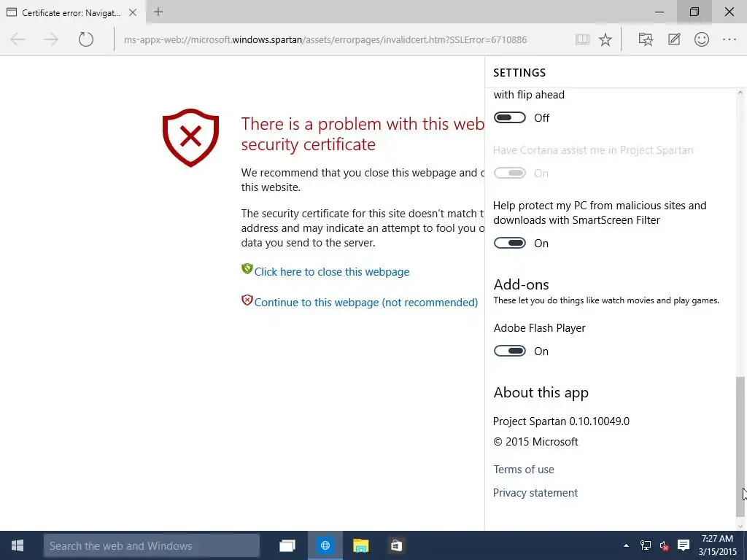Open the More actions ellipsis menu
Image resolution: width=747 pixels, height=560 pixels.
(x=729, y=39)
